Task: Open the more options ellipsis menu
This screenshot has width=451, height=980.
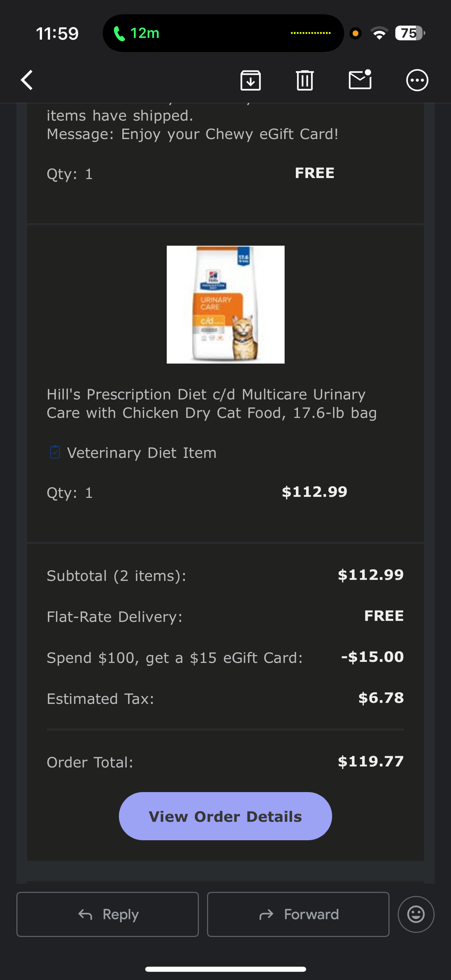Action: (417, 80)
